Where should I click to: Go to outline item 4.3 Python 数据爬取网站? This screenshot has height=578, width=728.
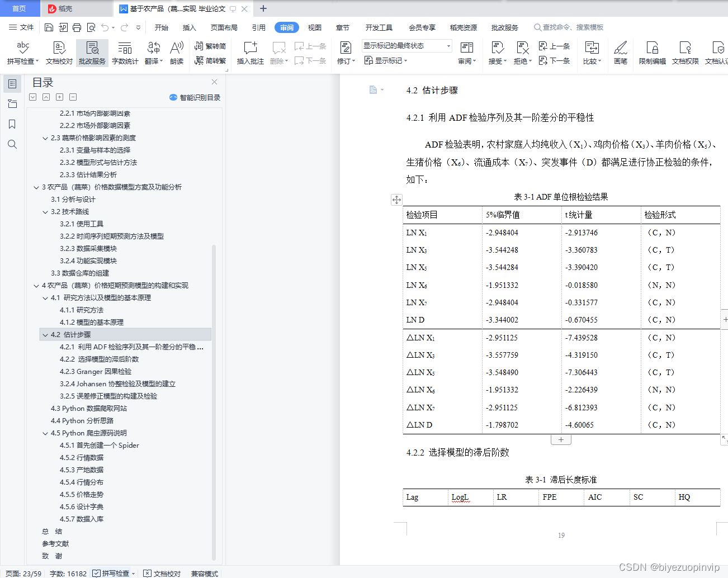(x=89, y=409)
